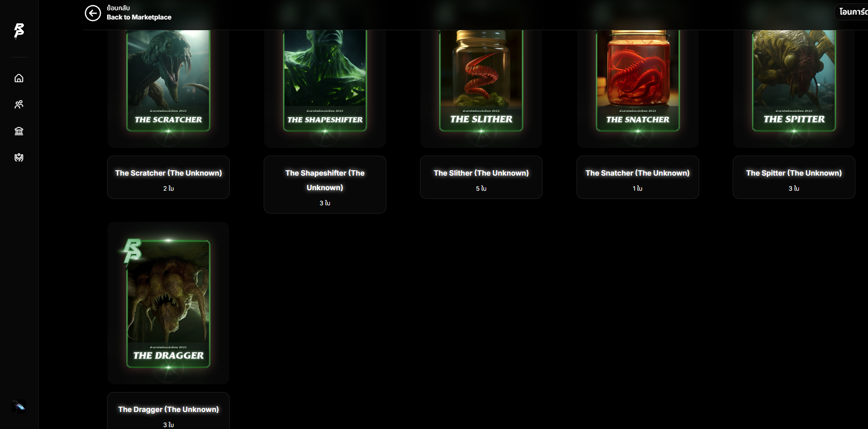Open The Spitter card image

(794, 81)
